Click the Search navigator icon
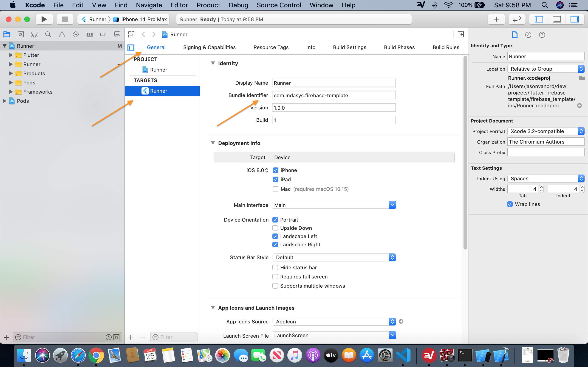Screen dimensions: 588x367 click(48, 34)
